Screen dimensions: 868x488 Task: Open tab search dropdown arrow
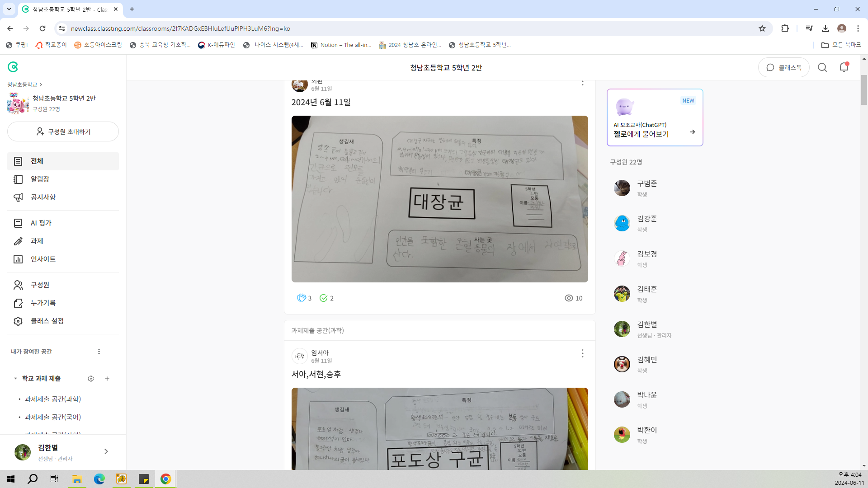click(x=9, y=9)
